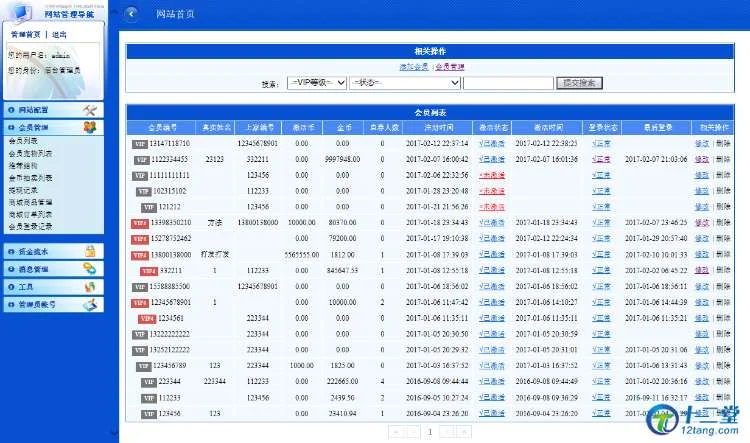This screenshot has height=443, width=750.
Task: Click 退出 to log out
Action: [59, 34]
